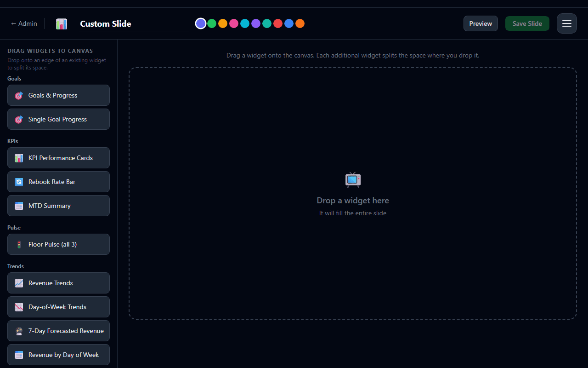This screenshot has width=588, height=368.
Task: Click the TV icon in the empty canvas
Action: click(353, 180)
